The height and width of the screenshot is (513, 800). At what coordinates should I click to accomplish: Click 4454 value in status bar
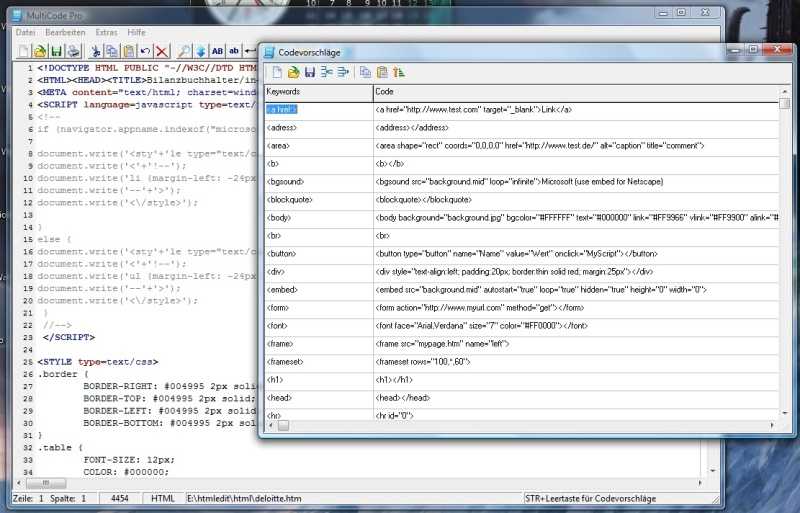120,499
